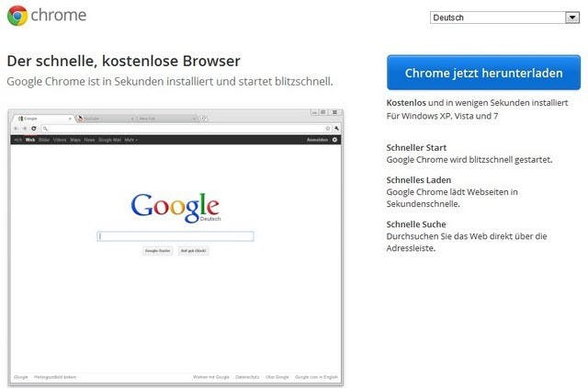This screenshot has width=588, height=388.
Task: Select Bilder in the black Google bar
Action: [x=44, y=140]
